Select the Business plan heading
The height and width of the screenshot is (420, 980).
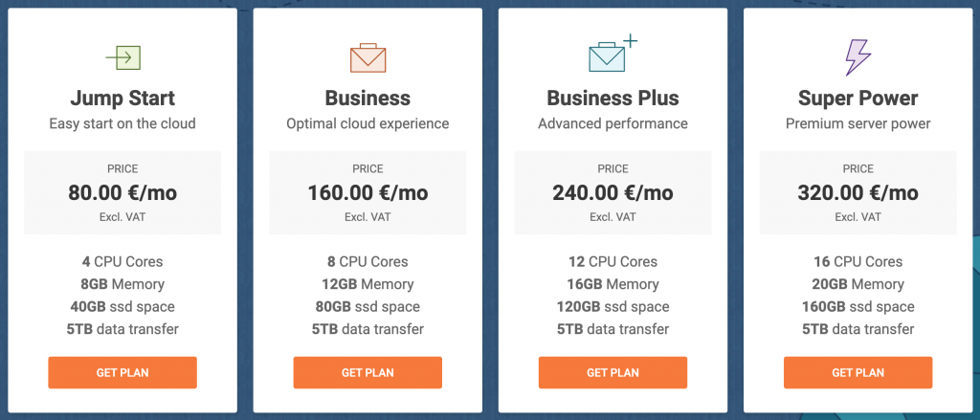pos(367,99)
